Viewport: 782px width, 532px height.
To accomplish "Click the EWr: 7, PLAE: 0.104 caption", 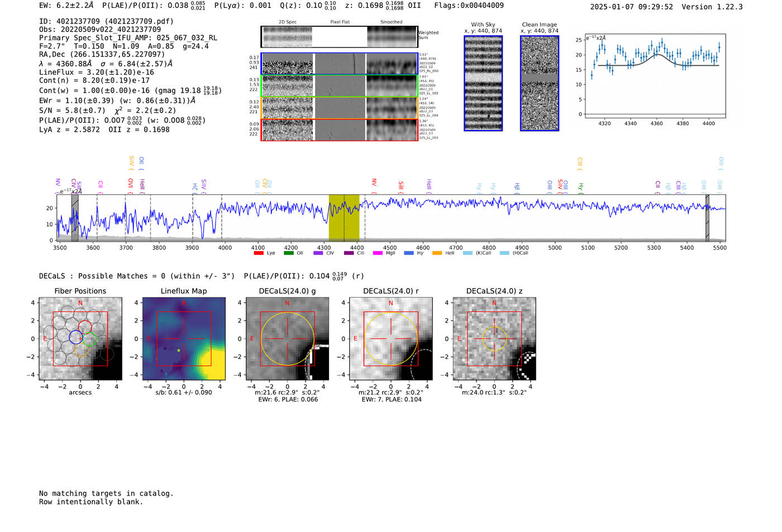I will point(392,400).
